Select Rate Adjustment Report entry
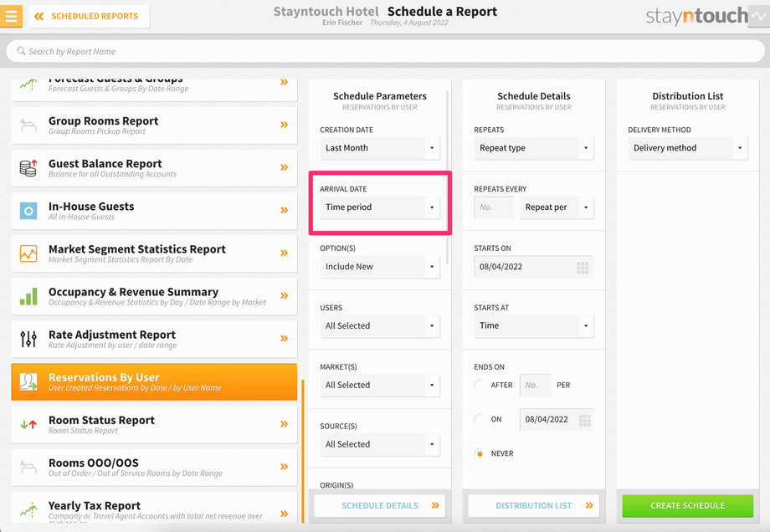Screen dimensions: 770x532 [154, 339]
